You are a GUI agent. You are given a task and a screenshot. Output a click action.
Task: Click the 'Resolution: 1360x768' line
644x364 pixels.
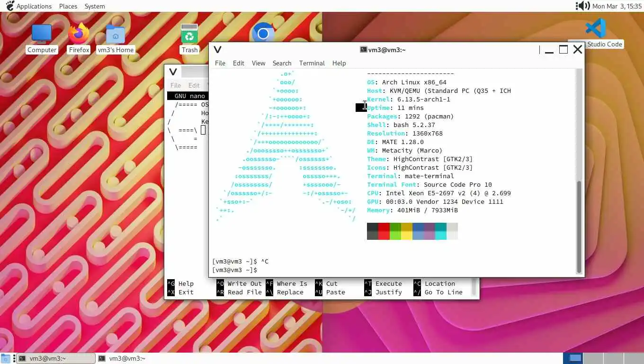pos(405,134)
